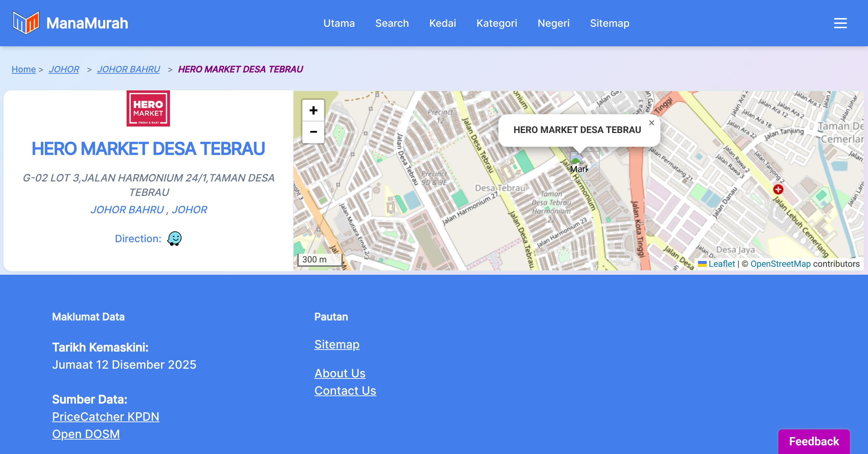This screenshot has width=868, height=454.
Task: Open Contact Us footer link
Action: (345, 390)
